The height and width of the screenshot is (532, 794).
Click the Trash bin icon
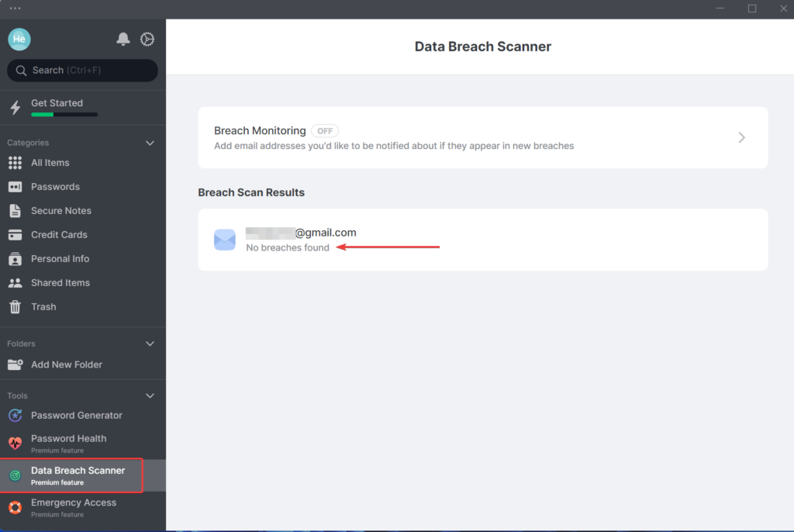click(x=16, y=306)
